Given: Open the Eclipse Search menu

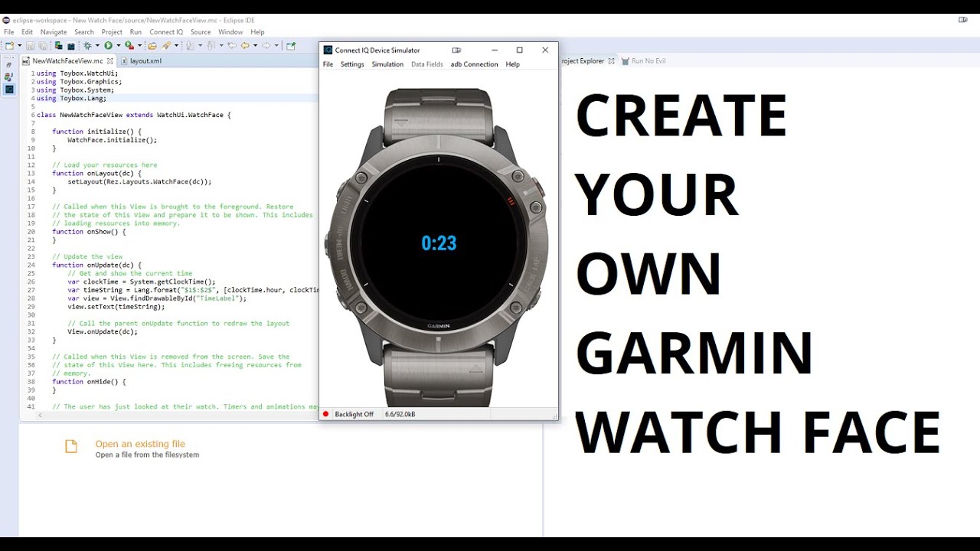Looking at the screenshot, I should point(84,32).
